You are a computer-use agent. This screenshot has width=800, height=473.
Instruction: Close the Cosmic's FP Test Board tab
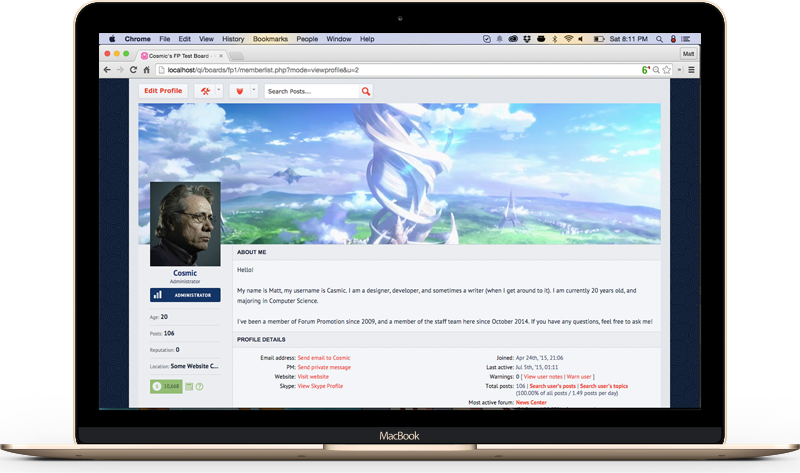click(x=220, y=56)
